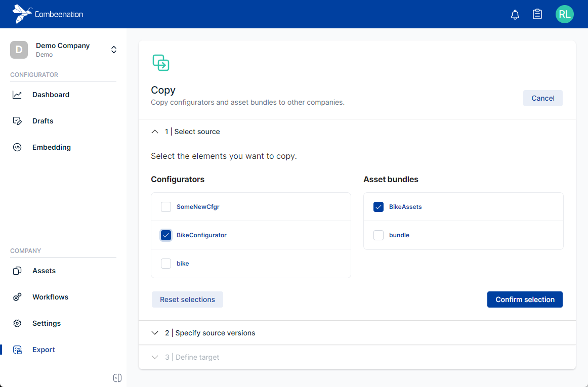Tick the bundle asset bundle checkbox
The image size is (588, 387).
379,235
